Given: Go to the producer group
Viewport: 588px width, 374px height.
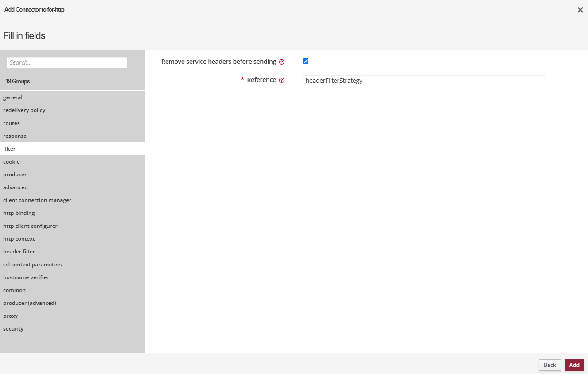Looking at the screenshot, I should click(15, 175).
